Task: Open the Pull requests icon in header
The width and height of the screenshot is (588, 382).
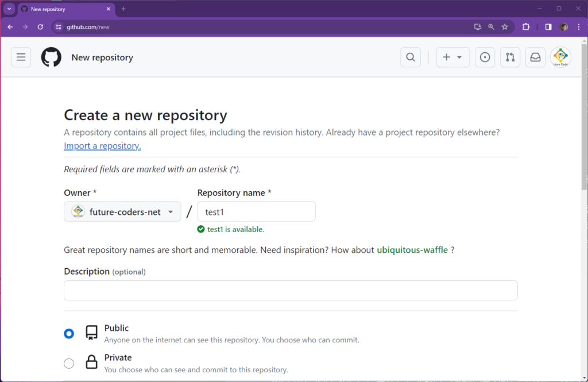Action: [510, 57]
